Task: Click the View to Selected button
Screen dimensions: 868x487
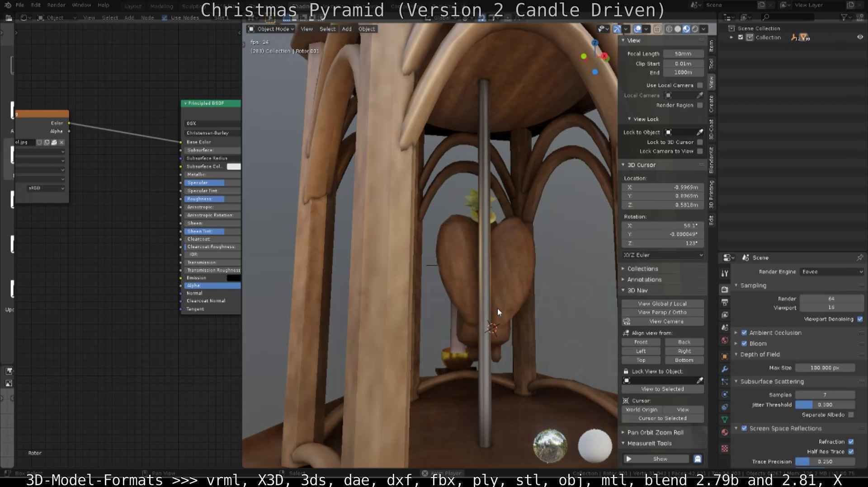Action: [662, 389]
